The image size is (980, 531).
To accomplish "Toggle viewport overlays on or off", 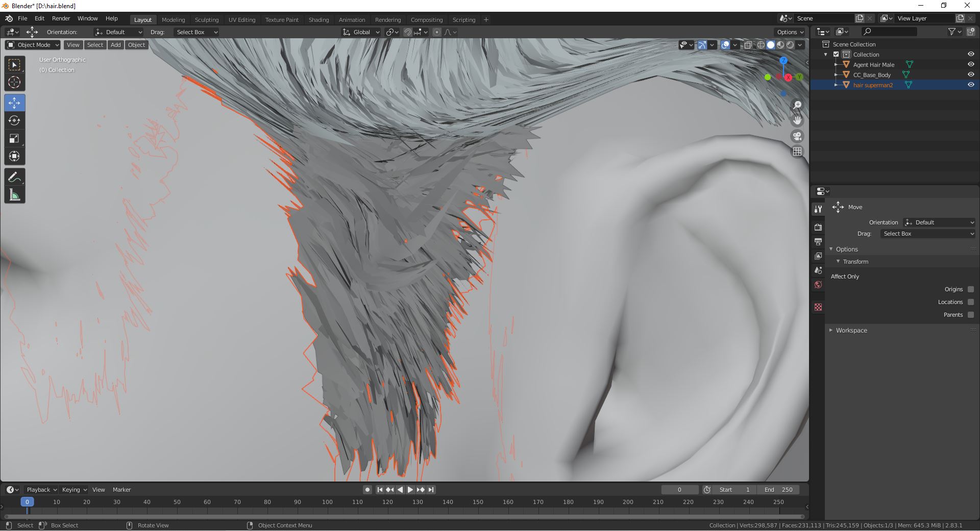I will point(725,45).
